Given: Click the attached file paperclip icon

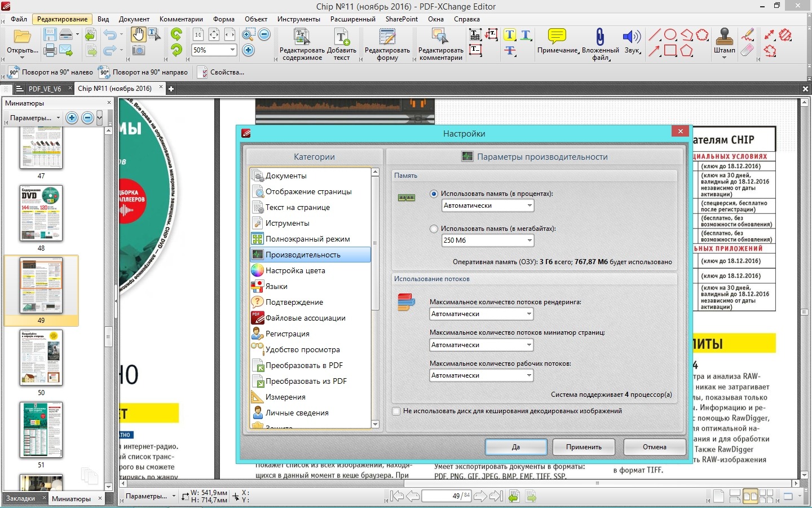Looking at the screenshot, I should click(x=600, y=37).
